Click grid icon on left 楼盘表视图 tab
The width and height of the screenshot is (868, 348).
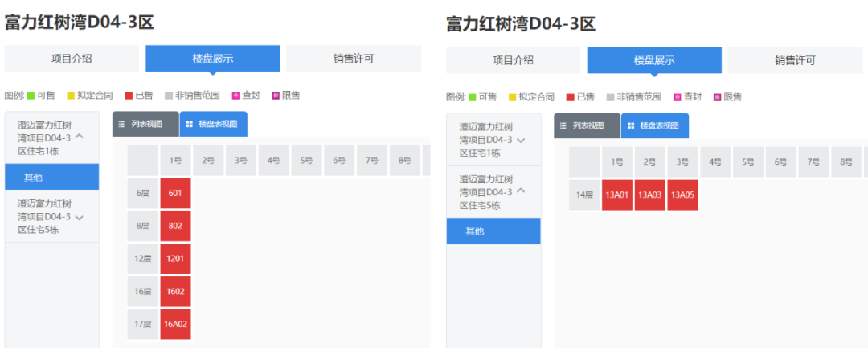coord(190,124)
